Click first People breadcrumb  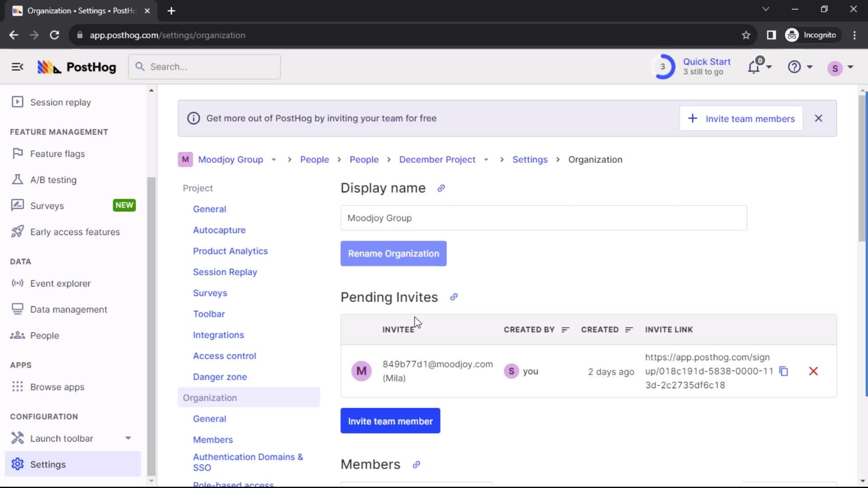(x=315, y=160)
